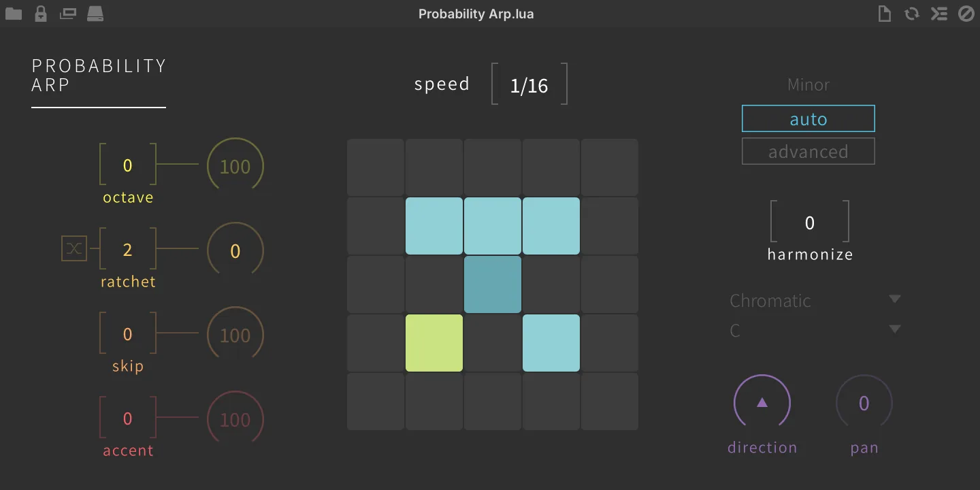
Task: Select the auto mode button
Action: tap(808, 118)
